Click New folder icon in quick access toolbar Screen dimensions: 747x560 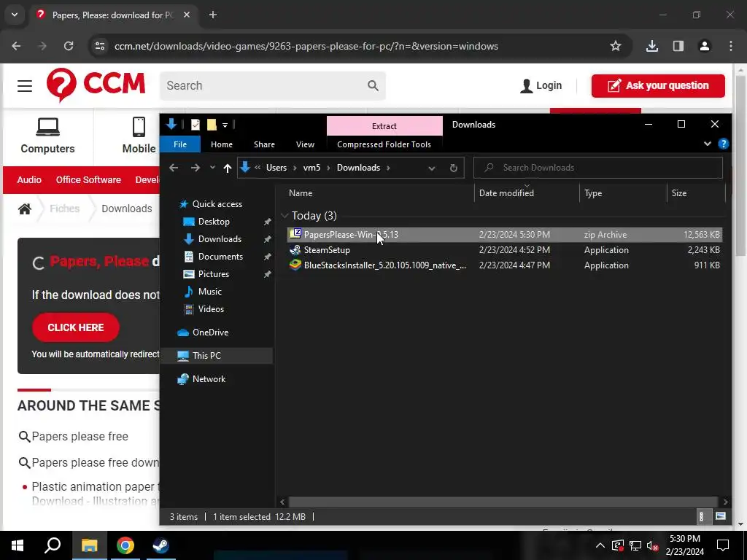coord(212,125)
